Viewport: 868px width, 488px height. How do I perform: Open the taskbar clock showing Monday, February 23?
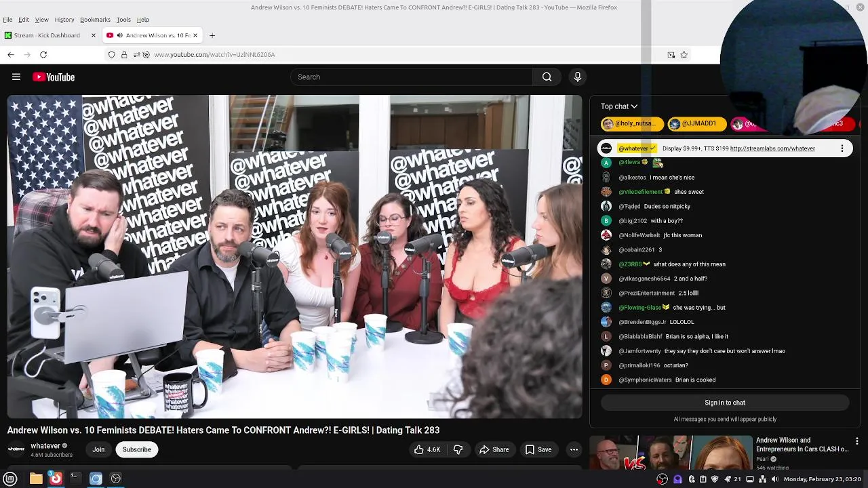click(822, 479)
